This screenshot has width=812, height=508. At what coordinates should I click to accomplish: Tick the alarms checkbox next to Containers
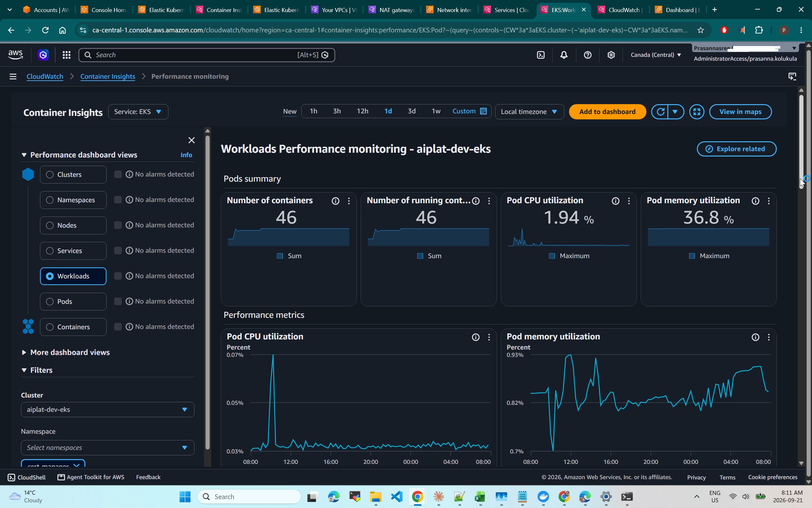[118, 327]
